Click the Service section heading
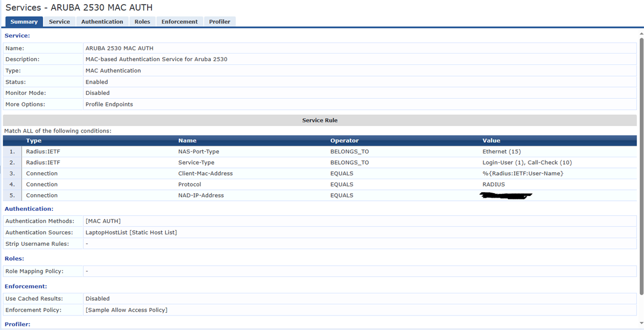The image size is (644, 330). (17, 35)
